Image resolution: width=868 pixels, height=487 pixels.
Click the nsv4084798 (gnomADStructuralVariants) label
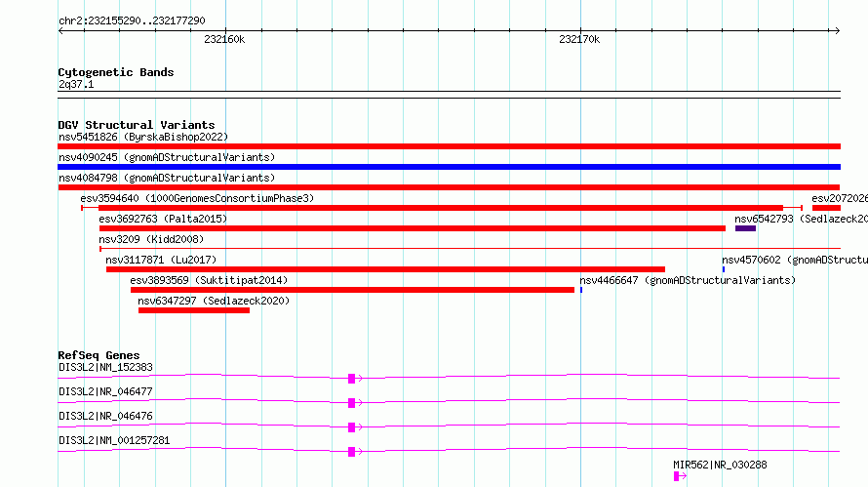pos(167,178)
